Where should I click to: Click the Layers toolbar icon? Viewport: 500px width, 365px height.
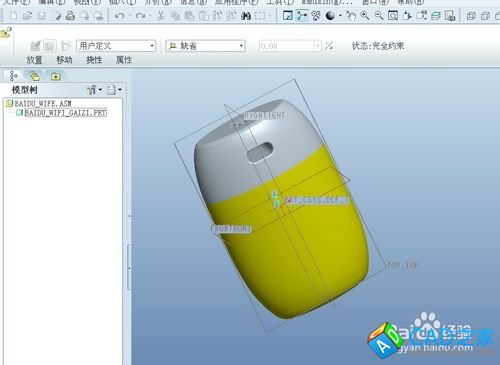[436, 16]
